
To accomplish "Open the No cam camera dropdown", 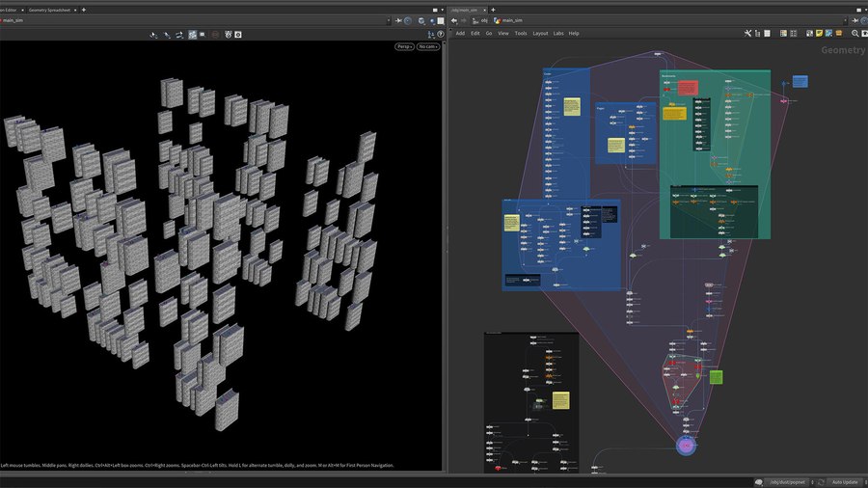I will click(x=428, y=46).
